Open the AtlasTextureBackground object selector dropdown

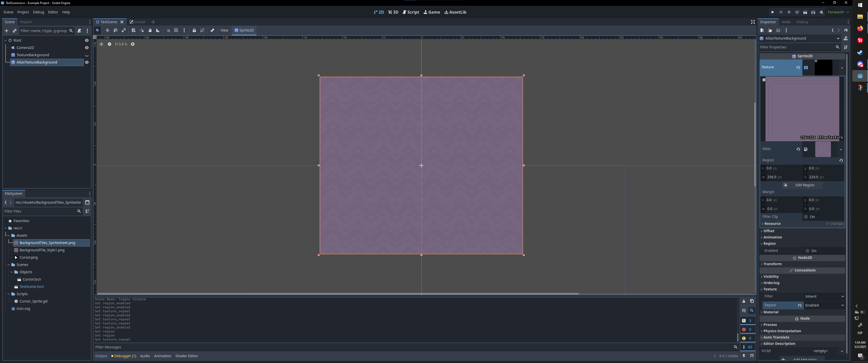coord(800,38)
